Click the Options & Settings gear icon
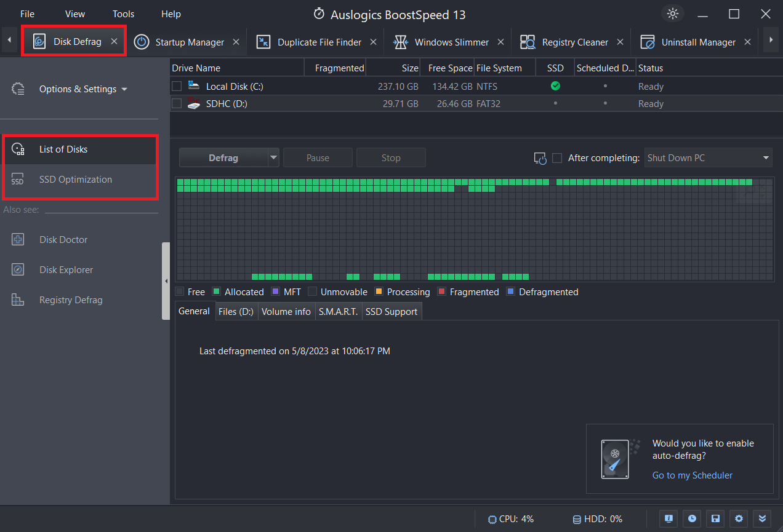Image resolution: width=783 pixels, height=532 pixels. click(18, 89)
